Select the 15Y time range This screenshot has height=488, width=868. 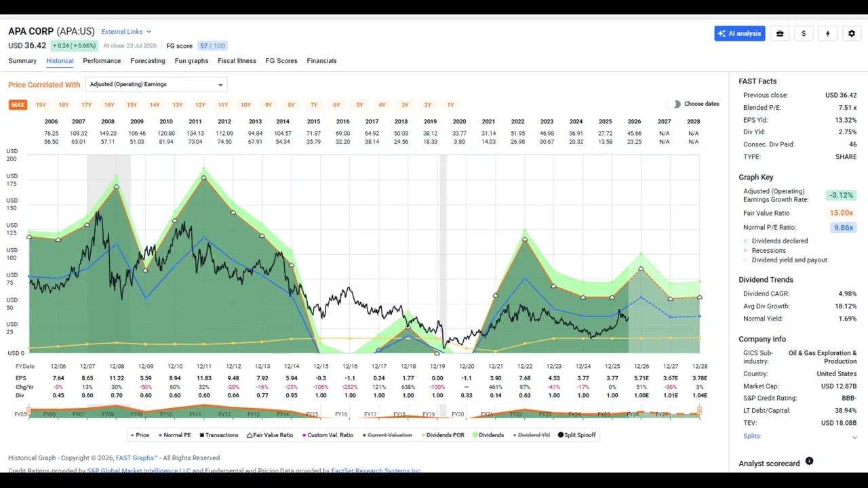pos(132,105)
